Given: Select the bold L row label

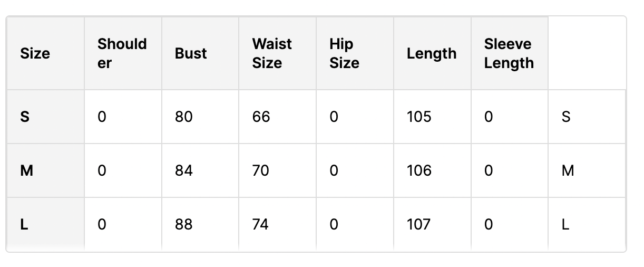Looking at the screenshot, I should (24, 224).
